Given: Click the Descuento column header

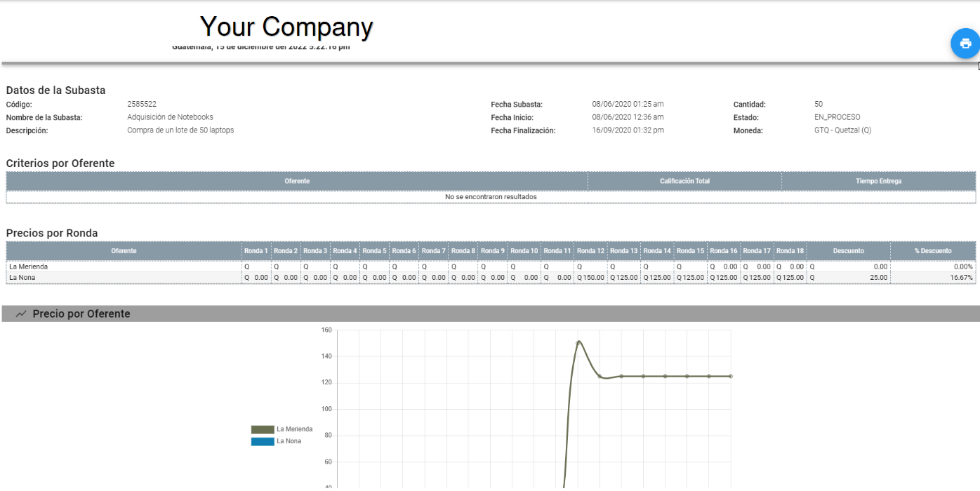Looking at the screenshot, I should pyautogui.click(x=848, y=251).
